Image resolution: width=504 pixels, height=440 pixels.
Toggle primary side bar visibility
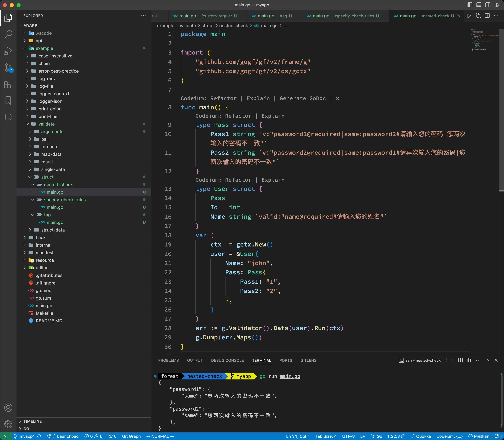click(x=470, y=5)
